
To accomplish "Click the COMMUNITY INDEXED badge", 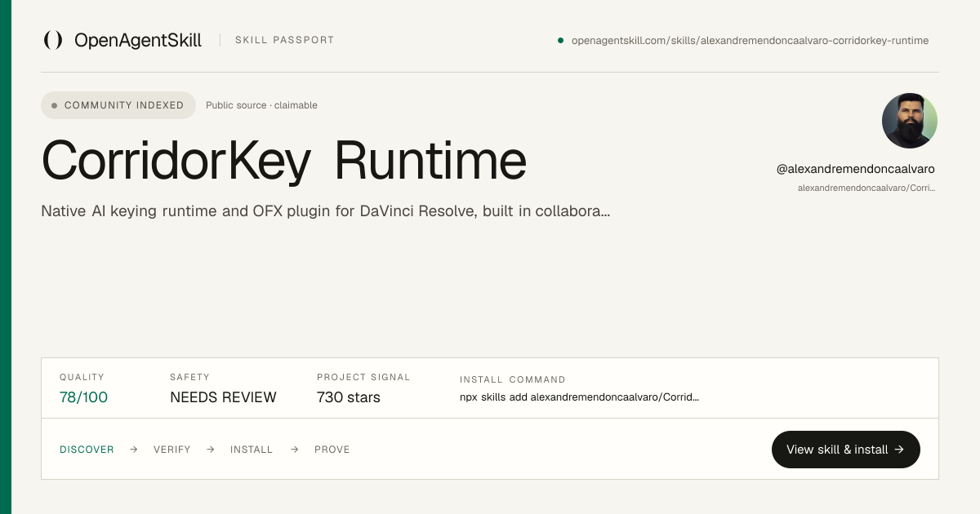I will click(118, 105).
